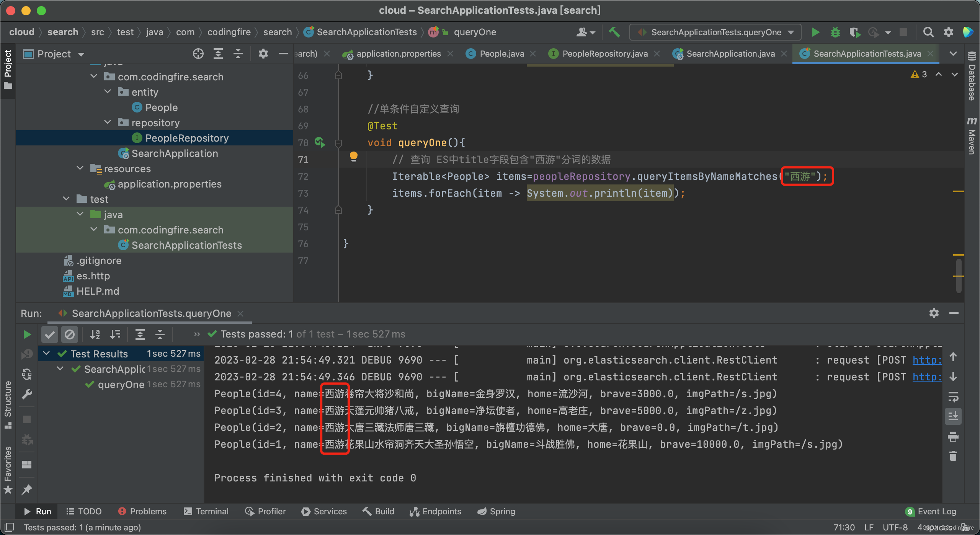Click editor vertical scrollbar thumb
This screenshot has height=535, width=980.
click(959, 276)
